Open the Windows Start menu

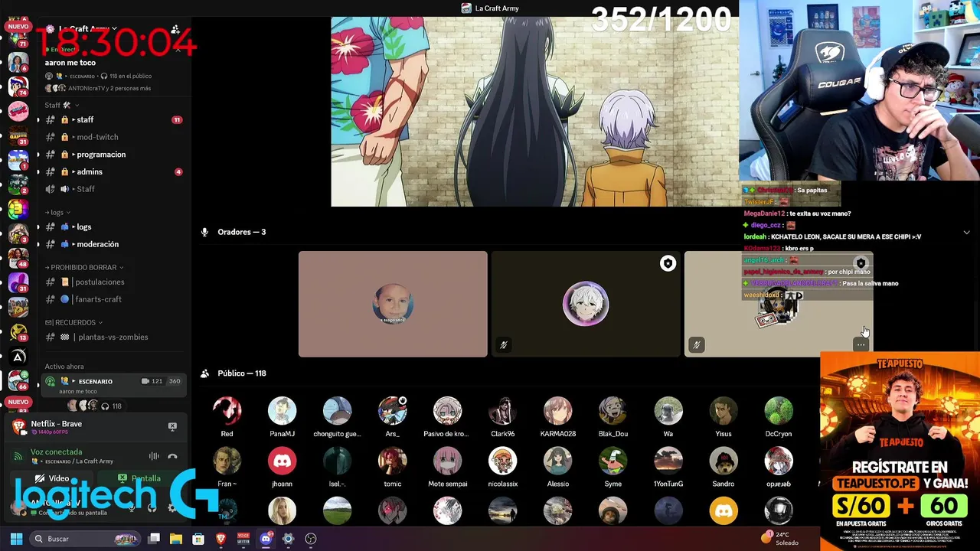(16, 539)
